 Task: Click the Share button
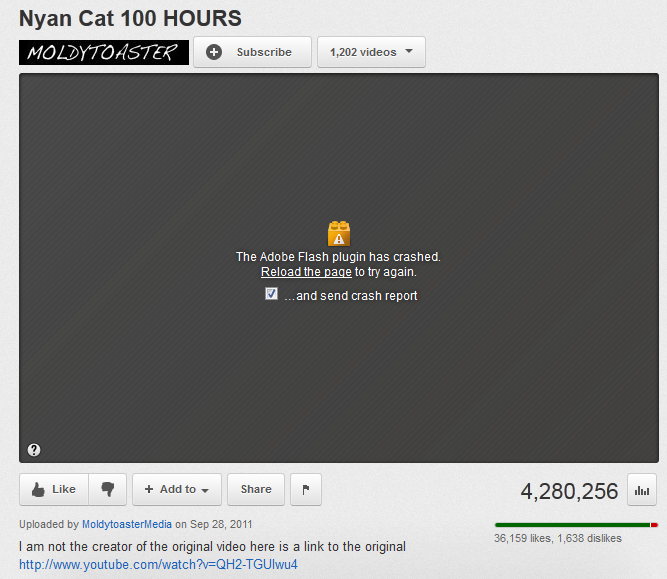click(x=256, y=489)
